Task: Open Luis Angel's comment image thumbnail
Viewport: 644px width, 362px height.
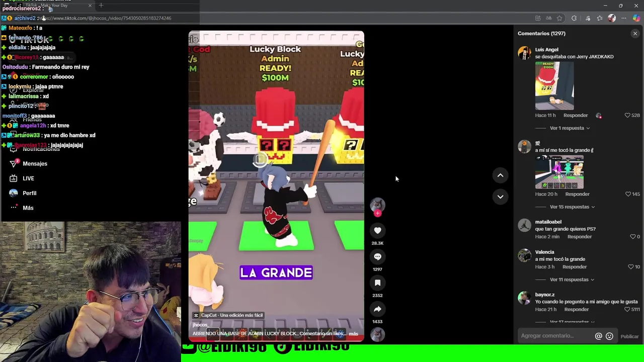Action: coord(554,85)
